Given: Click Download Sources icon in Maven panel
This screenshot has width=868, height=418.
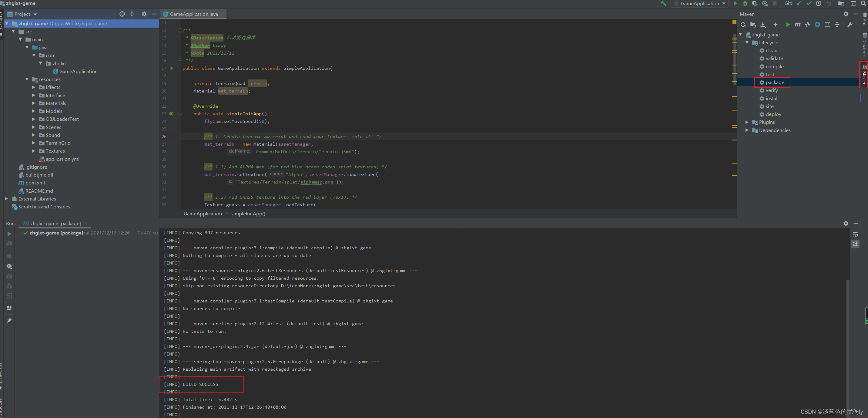Looking at the screenshot, I should point(763,25).
